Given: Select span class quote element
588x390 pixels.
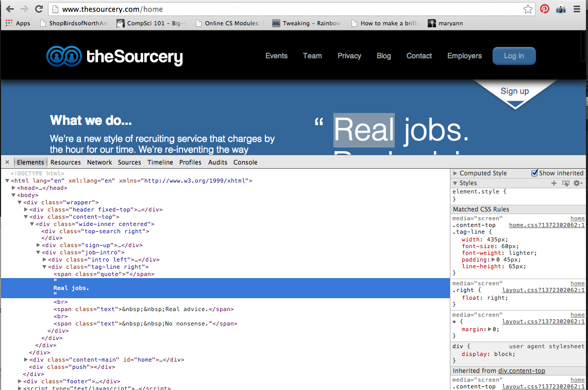Looking at the screenshot, I should pos(104,274).
